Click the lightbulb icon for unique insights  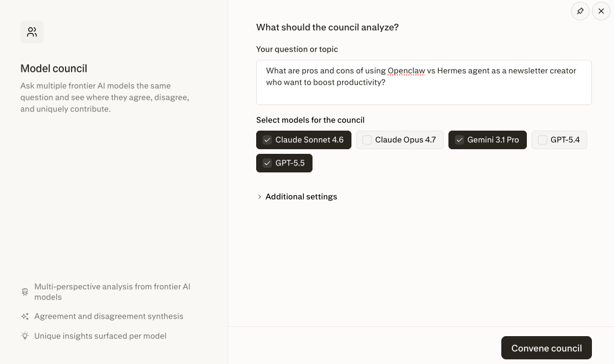pyautogui.click(x=25, y=336)
